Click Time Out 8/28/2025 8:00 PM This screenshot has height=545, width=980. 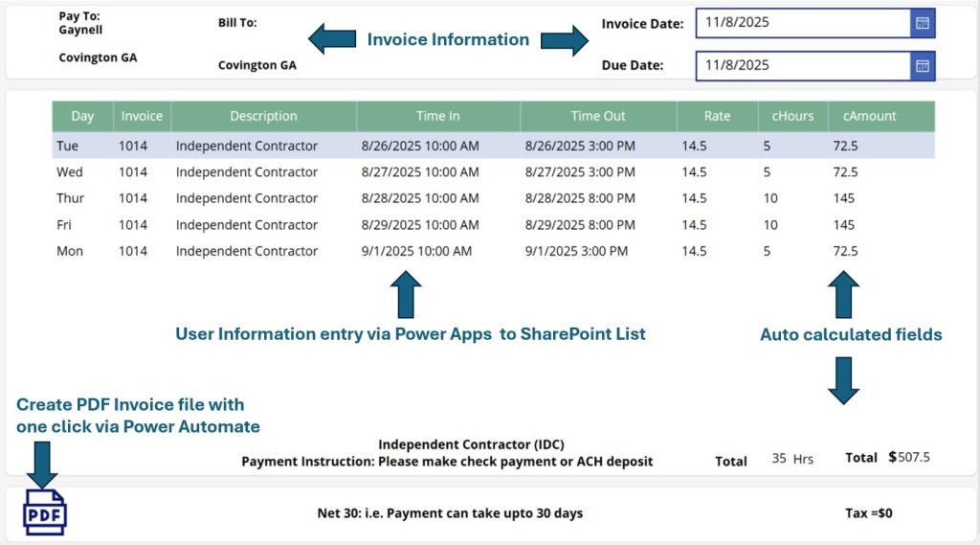580,198
